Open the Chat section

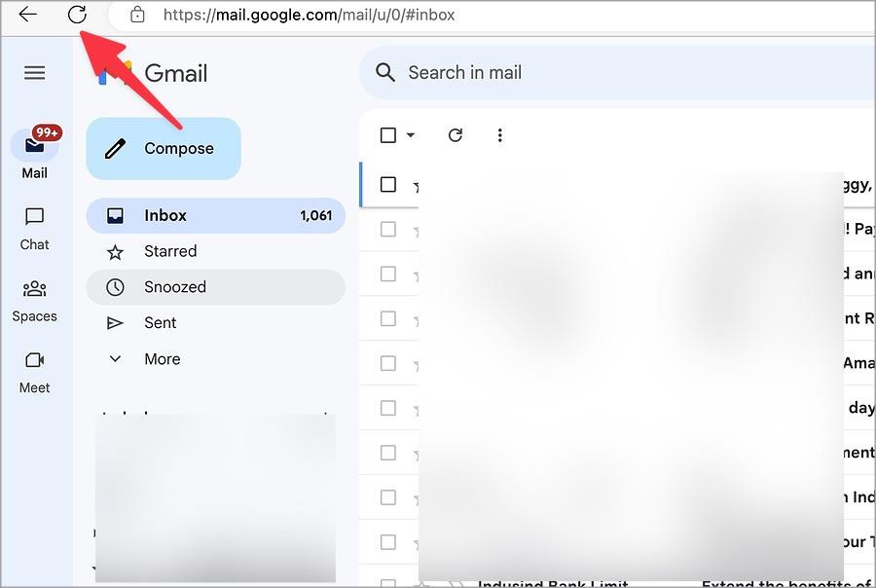[35, 229]
